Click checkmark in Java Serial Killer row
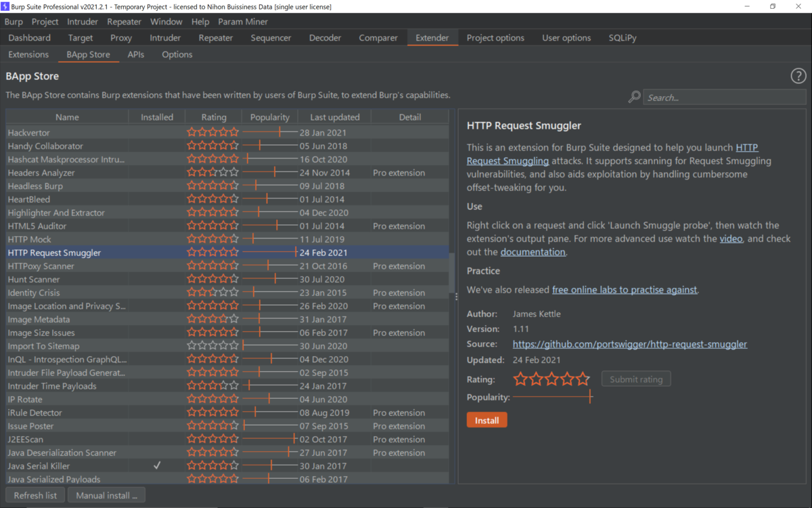 [157, 466]
